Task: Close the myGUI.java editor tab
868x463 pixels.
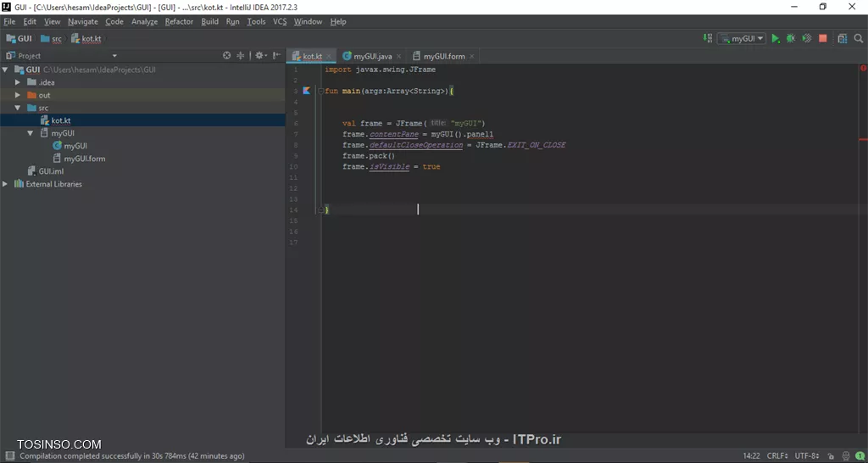Action: 399,57
